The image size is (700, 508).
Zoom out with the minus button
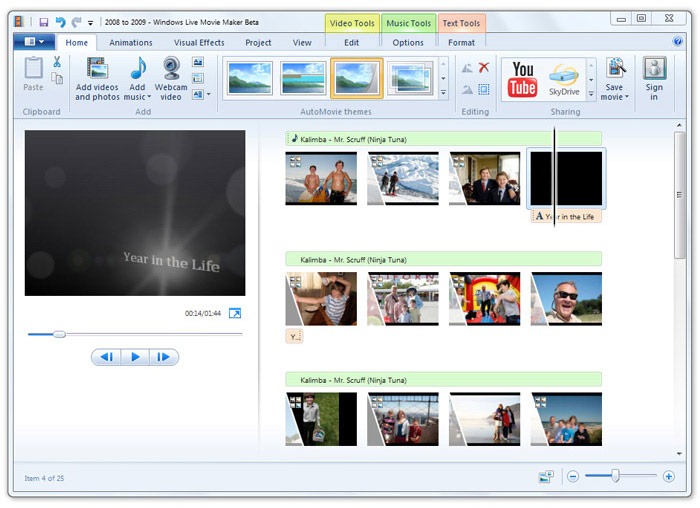point(573,477)
